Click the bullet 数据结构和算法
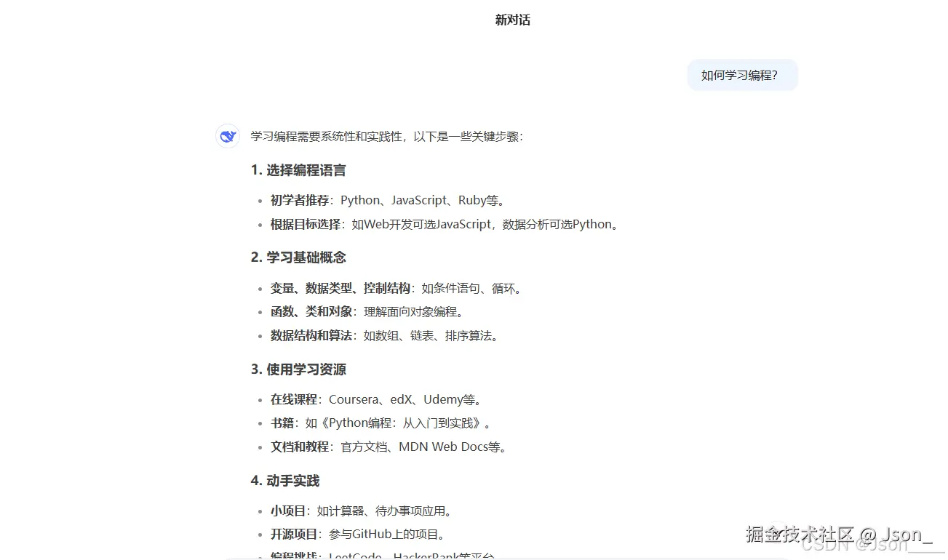Image resolution: width=948 pixels, height=560 pixels. [385, 335]
